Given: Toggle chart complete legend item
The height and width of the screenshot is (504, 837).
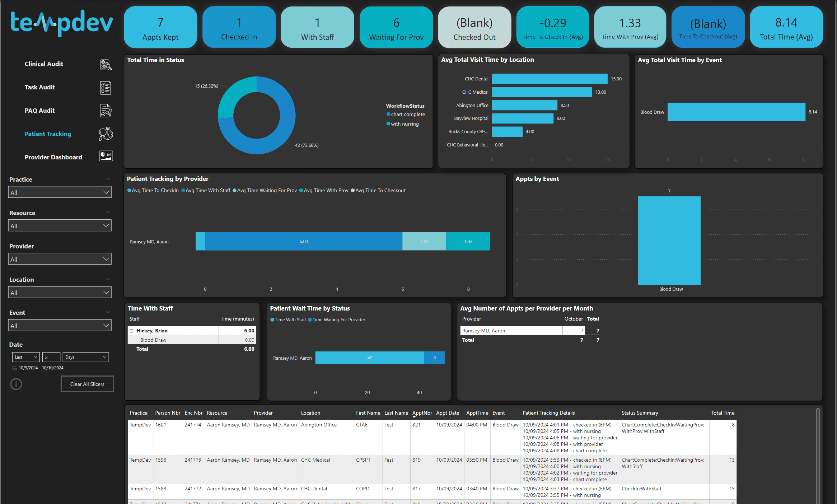Looking at the screenshot, I should tap(406, 114).
